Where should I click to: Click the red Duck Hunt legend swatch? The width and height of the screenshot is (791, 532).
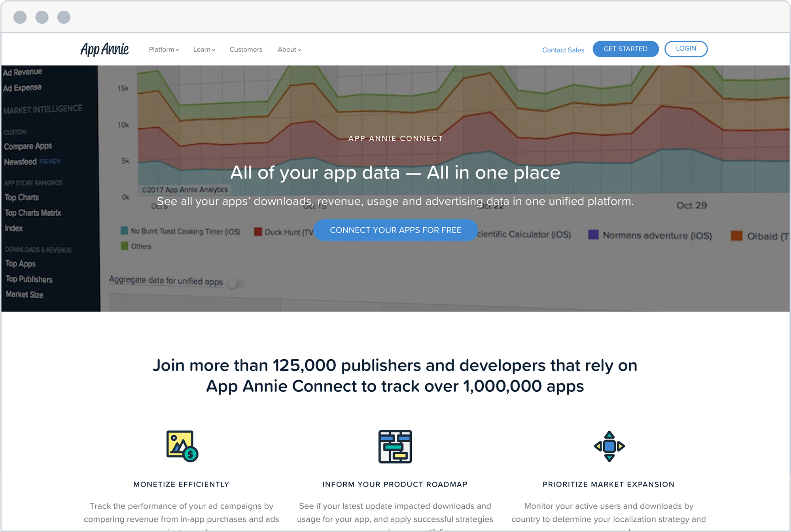(258, 232)
